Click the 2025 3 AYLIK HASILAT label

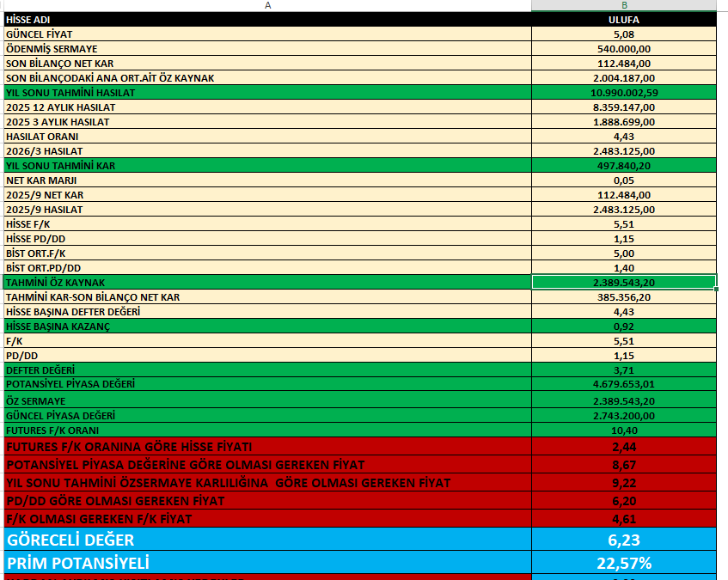[x=267, y=121]
